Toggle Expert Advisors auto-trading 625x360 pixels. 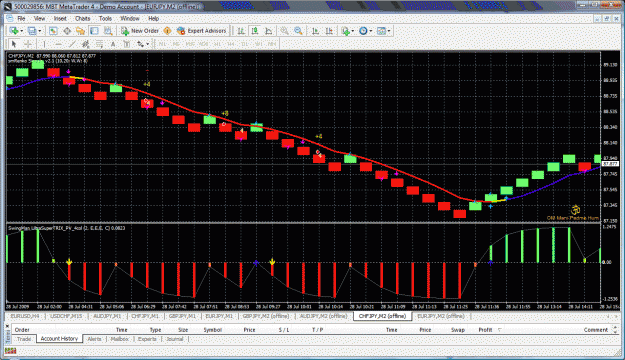tap(202, 31)
